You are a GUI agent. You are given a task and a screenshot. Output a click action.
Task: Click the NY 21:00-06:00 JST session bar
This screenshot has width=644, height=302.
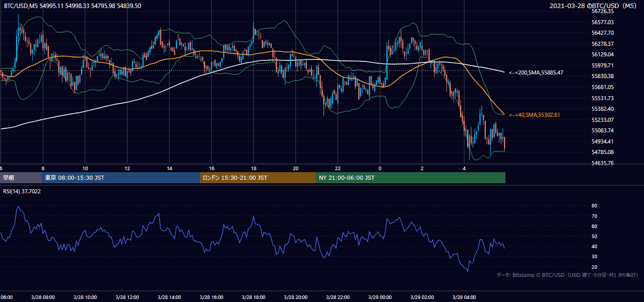pos(411,178)
